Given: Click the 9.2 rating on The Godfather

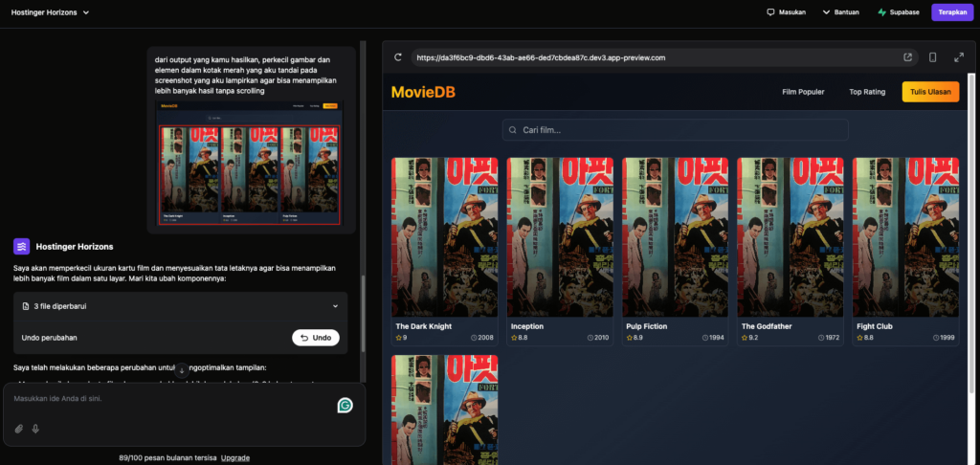Looking at the screenshot, I should [753, 338].
